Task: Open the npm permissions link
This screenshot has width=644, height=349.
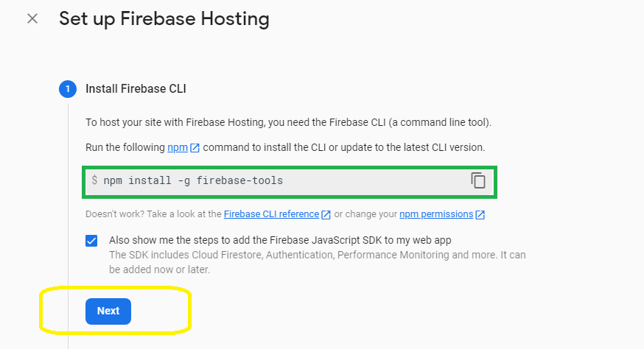Action: coord(436,214)
